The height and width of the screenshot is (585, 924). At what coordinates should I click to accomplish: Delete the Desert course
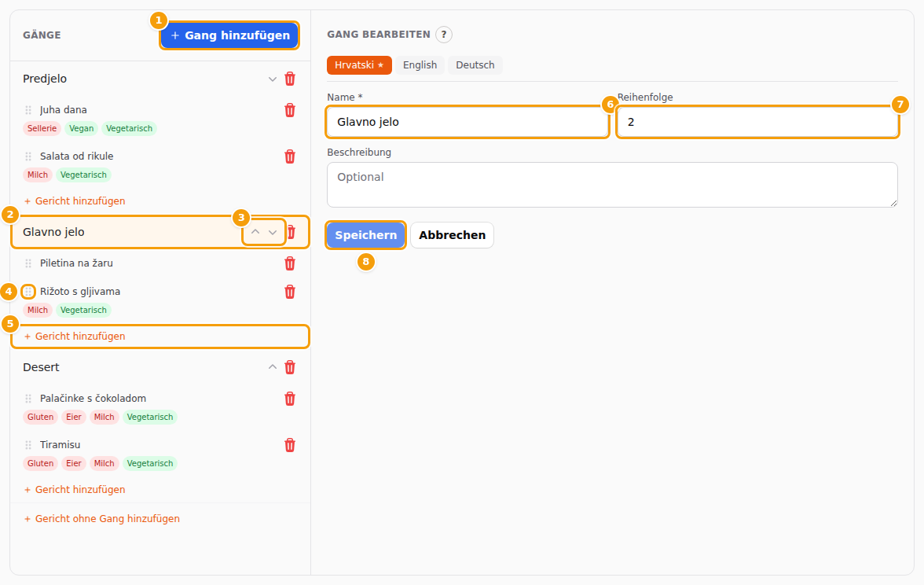tap(290, 367)
